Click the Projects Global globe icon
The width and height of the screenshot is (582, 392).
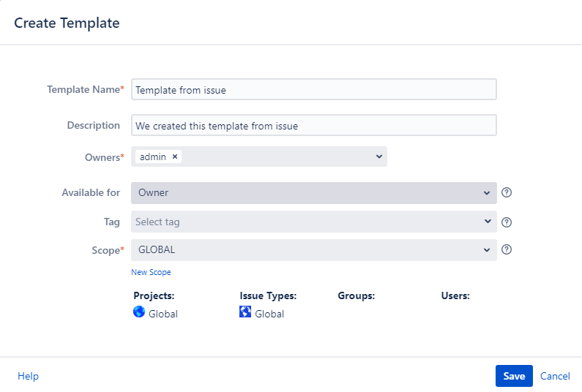[x=139, y=312]
